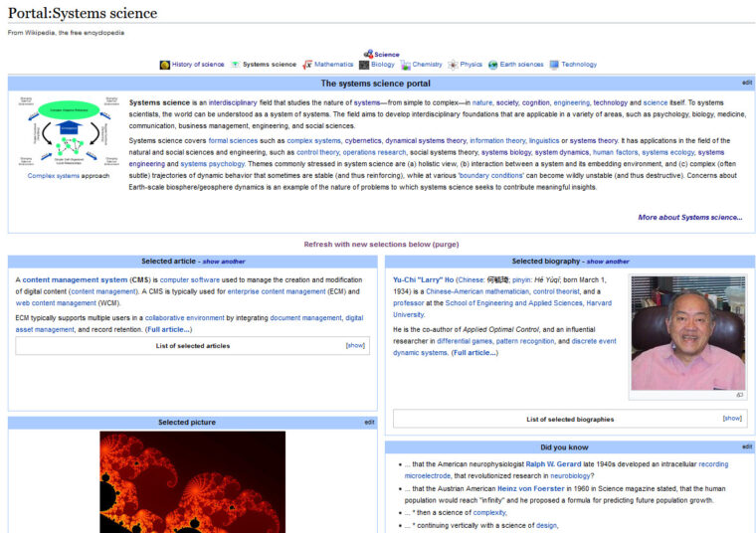Follow the differential games link

[x=465, y=341]
